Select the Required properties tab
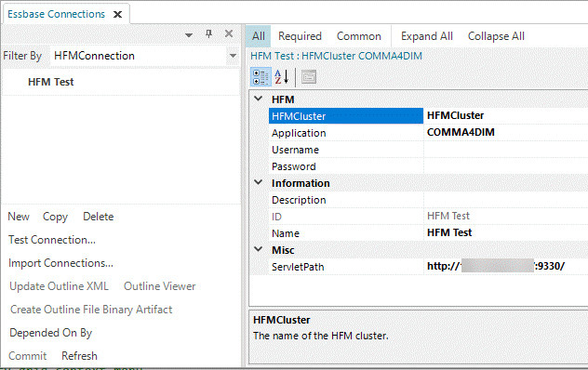The image size is (588, 370). 300,36
